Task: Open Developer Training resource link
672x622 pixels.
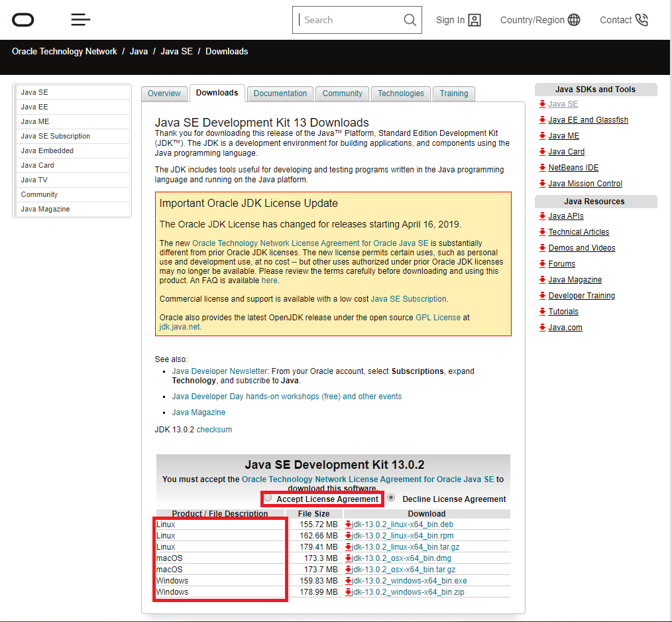Action: (x=582, y=296)
